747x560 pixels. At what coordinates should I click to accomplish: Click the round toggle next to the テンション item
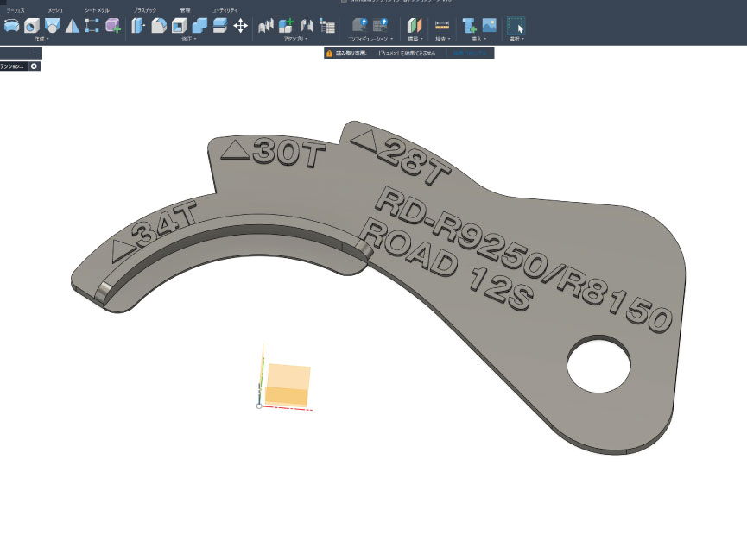pyautogui.click(x=34, y=66)
